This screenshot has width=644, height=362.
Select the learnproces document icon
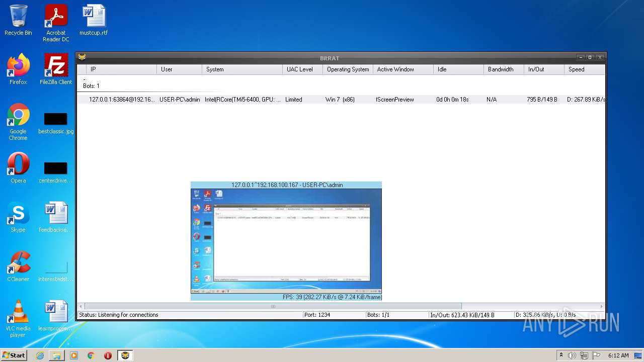tap(56, 316)
